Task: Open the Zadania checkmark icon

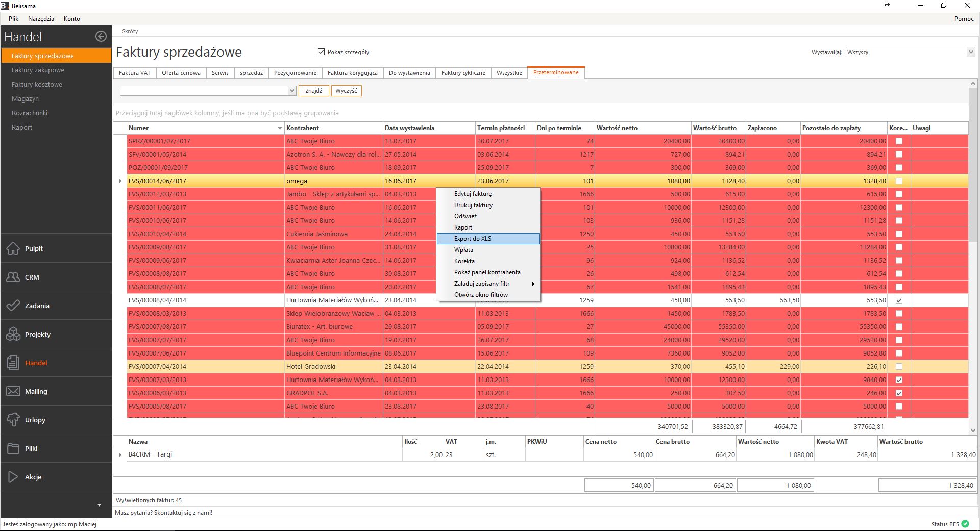Action: tap(13, 306)
